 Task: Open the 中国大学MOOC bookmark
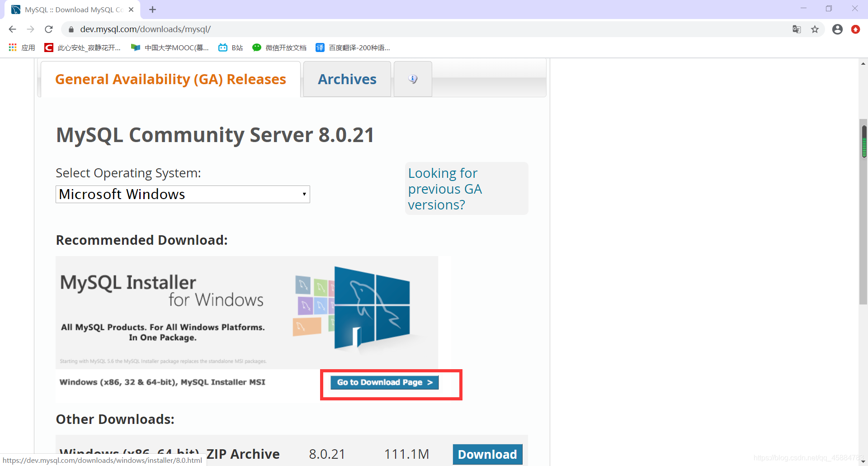pos(170,48)
